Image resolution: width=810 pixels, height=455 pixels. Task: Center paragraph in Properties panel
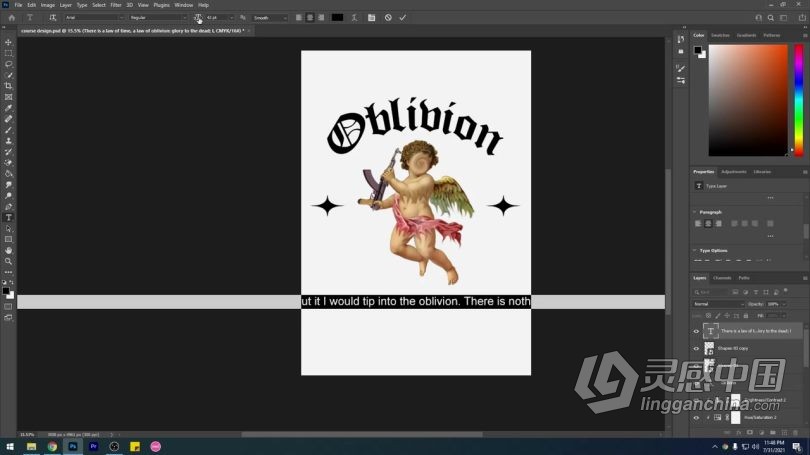coord(708,224)
